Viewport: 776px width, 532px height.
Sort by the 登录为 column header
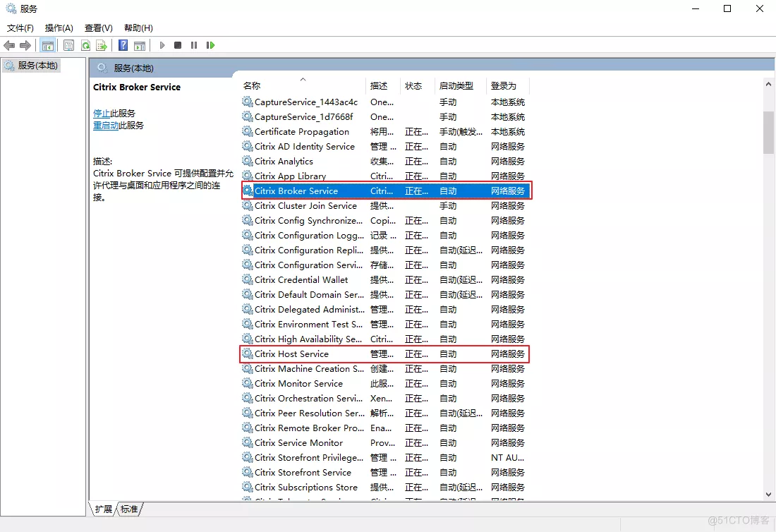tap(508, 85)
